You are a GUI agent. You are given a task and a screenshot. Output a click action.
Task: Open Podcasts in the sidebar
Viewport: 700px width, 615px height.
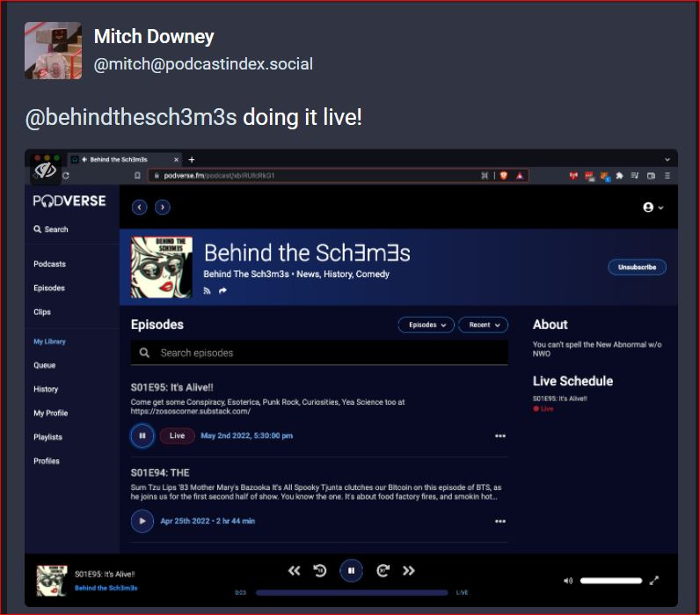(49, 264)
